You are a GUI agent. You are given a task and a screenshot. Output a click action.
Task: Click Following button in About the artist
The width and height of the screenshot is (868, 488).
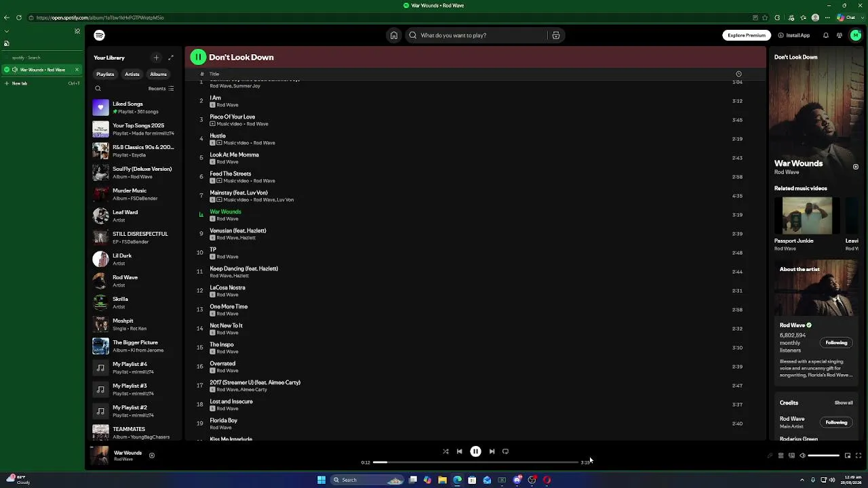[836, 343]
